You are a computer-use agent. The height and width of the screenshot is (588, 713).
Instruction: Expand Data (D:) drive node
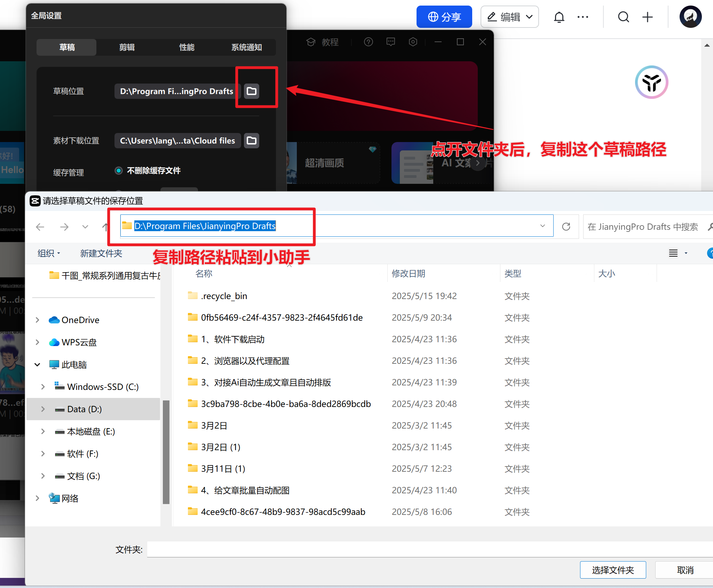(43, 409)
